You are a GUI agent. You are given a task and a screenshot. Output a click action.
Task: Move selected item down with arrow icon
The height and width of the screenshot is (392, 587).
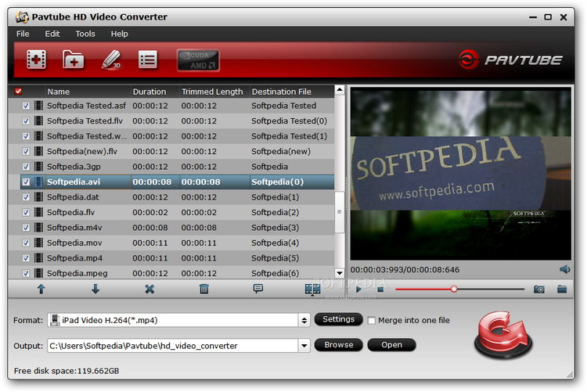(95, 289)
